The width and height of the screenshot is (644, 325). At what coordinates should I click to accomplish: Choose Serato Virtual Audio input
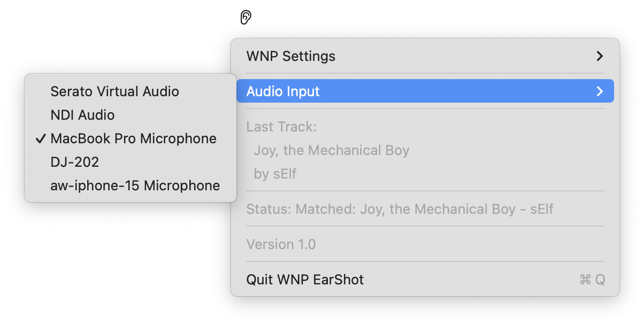click(131, 91)
